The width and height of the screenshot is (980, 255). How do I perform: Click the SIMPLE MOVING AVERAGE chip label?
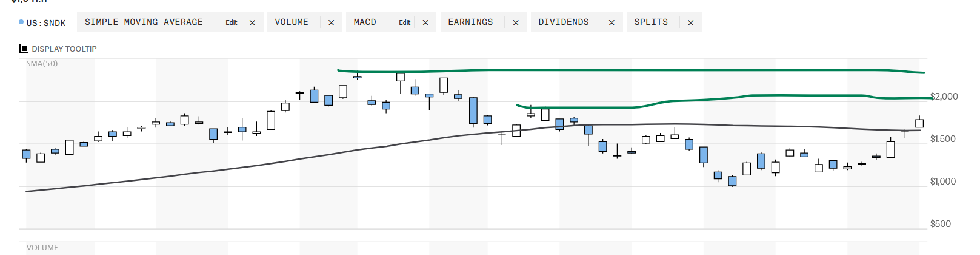144,22
